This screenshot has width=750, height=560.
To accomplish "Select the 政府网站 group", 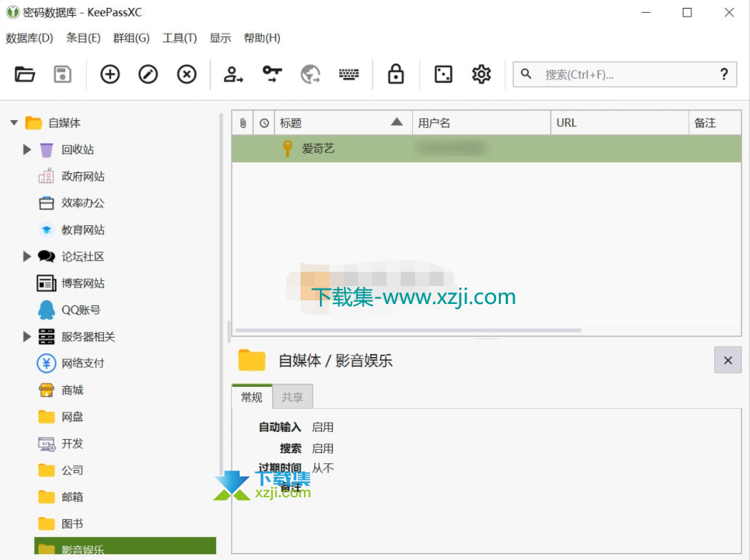I will point(83,177).
